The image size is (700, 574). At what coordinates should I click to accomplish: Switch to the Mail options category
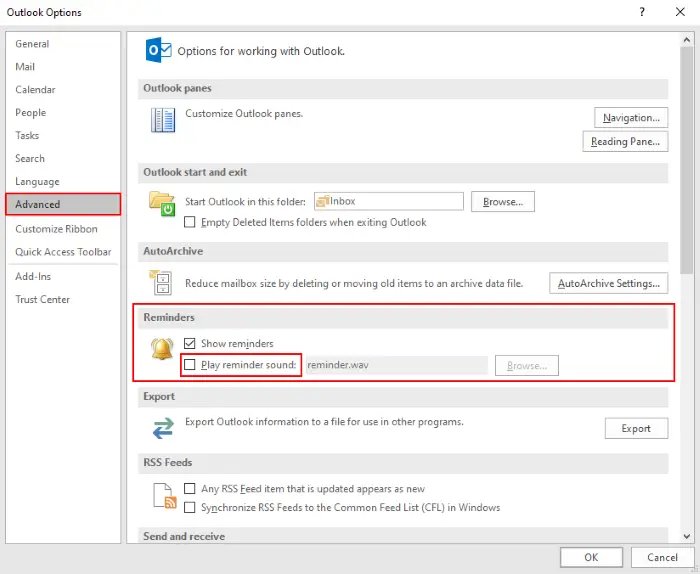click(x=63, y=67)
